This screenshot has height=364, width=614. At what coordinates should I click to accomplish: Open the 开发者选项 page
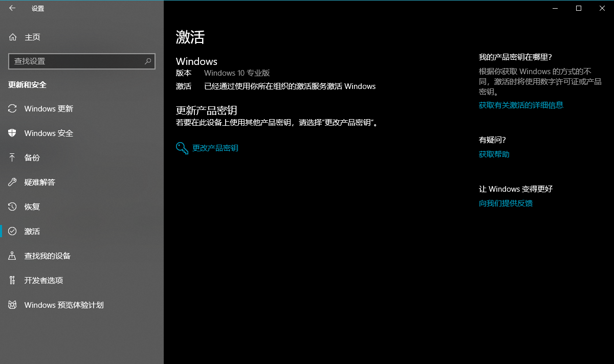tap(82, 281)
